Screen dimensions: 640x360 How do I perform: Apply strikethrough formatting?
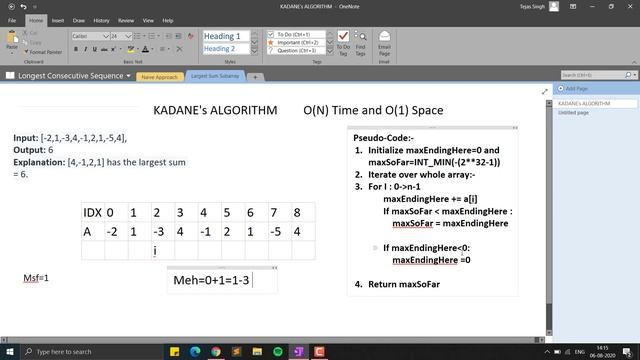click(104, 49)
